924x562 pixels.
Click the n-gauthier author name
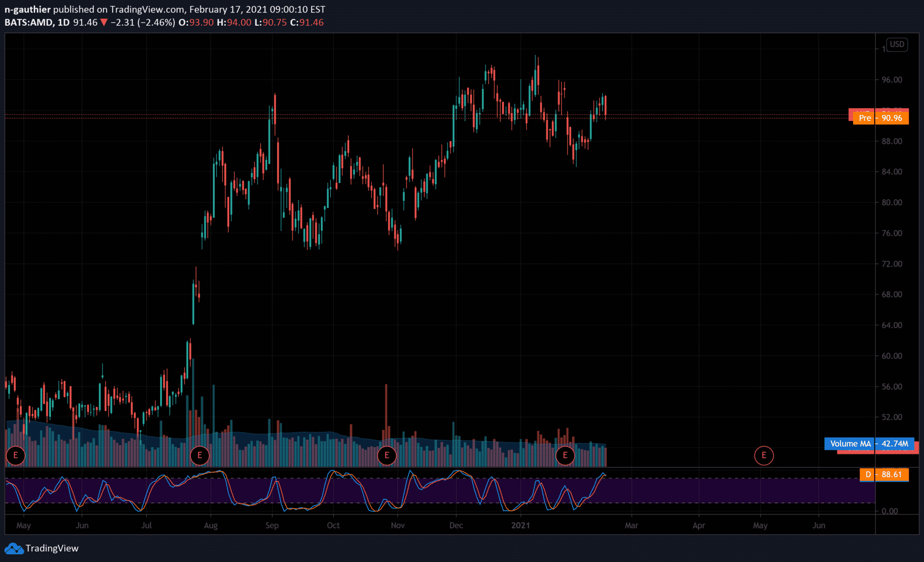click(28, 9)
